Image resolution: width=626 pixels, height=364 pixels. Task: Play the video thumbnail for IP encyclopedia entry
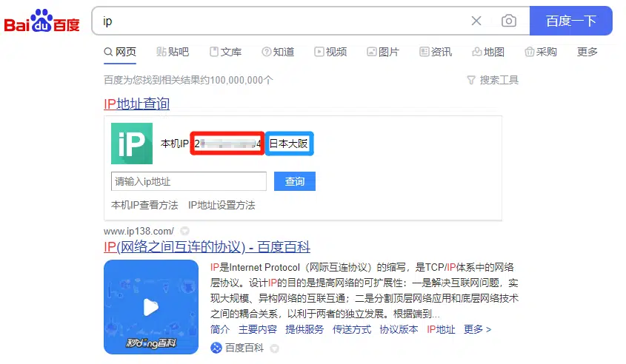coord(151,306)
